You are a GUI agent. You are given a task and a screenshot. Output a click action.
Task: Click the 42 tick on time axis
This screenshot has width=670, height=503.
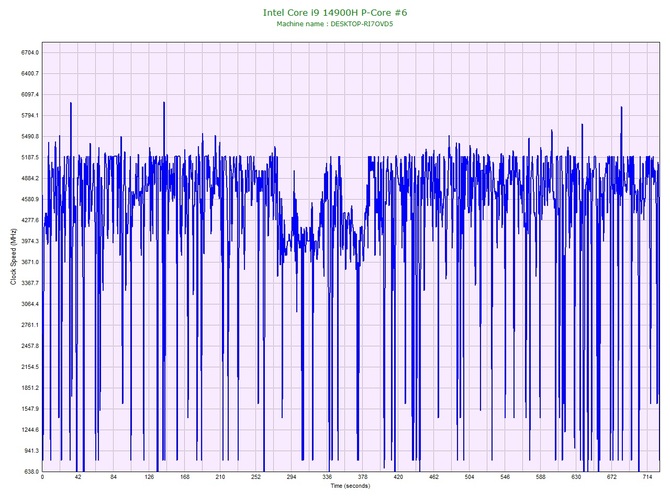[78, 477]
